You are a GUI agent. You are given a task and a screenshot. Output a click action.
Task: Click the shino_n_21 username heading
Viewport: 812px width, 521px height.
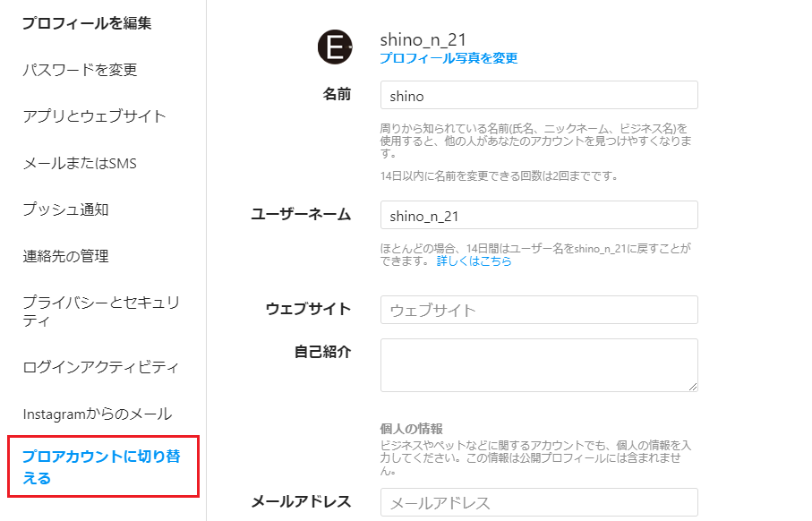423,39
